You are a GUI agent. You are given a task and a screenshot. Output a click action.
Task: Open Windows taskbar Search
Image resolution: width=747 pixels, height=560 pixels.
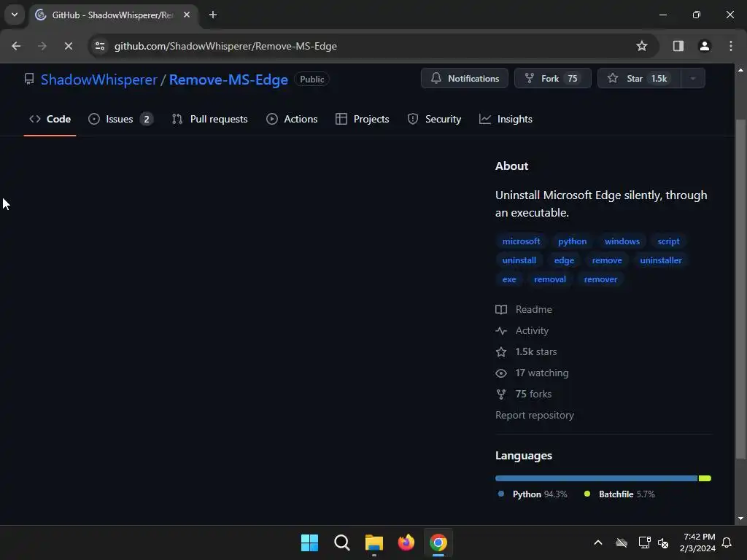coord(342,542)
